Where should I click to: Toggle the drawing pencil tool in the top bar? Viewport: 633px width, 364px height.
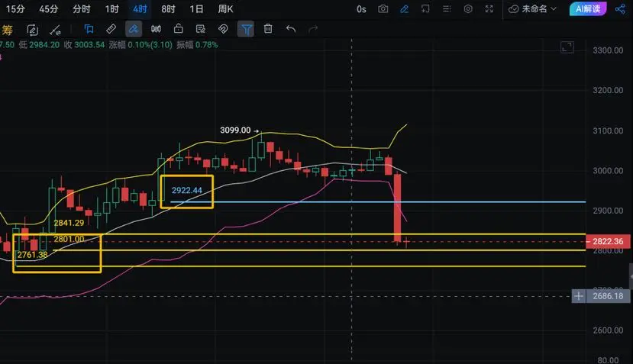click(404, 8)
